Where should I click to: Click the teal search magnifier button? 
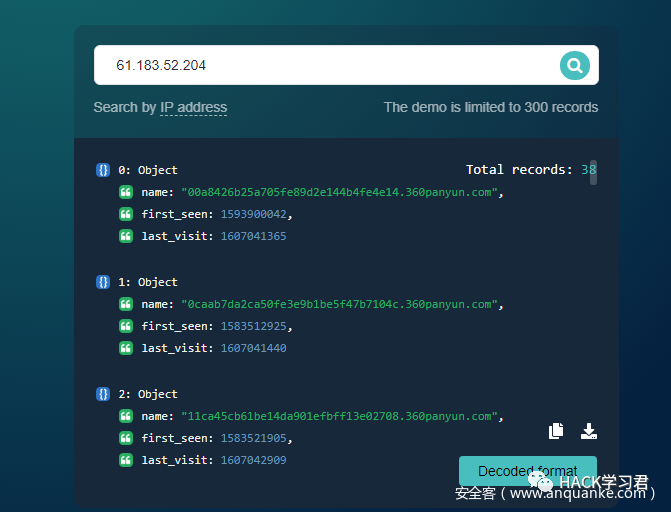[575, 65]
